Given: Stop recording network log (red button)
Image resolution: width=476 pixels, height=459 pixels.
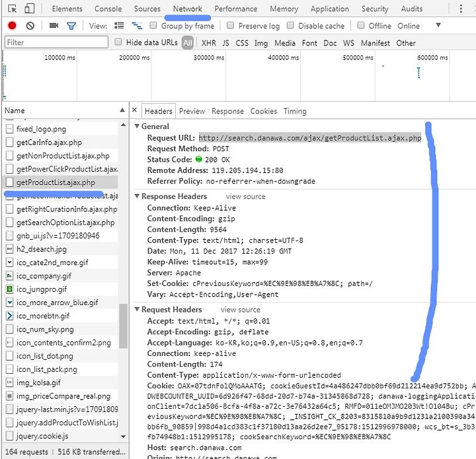Looking at the screenshot, I should click(12, 26).
